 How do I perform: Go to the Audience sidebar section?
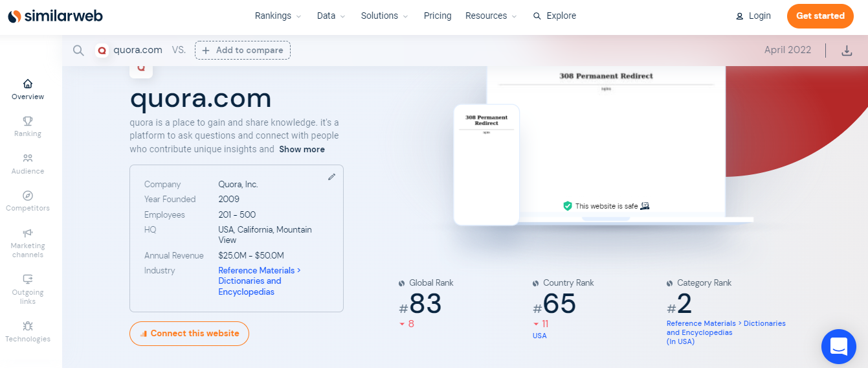[x=28, y=164]
